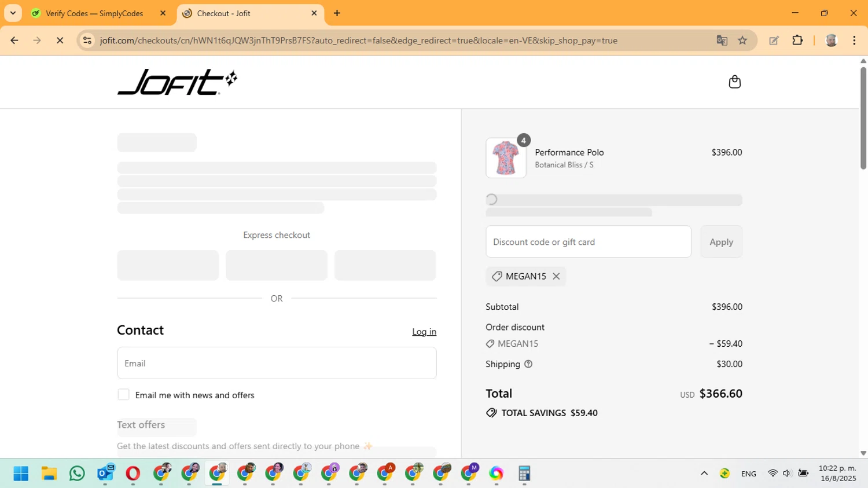Close the Checkout - Jofit tab

tap(314, 13)
